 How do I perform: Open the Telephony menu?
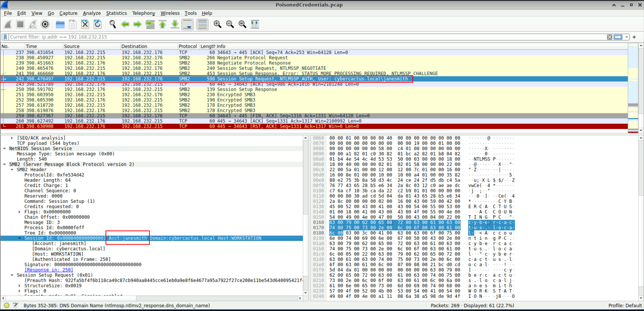143,13
